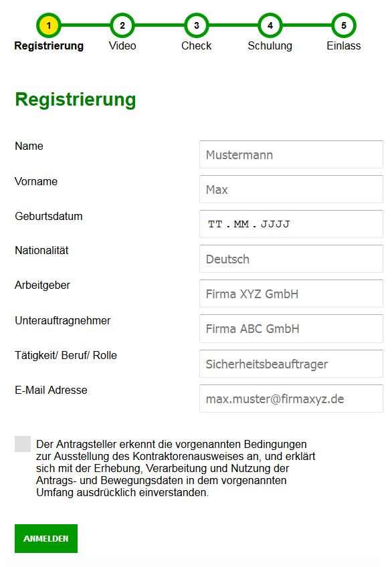Open step 4 Schulung circle
The image size is (392, 567).
270,25
